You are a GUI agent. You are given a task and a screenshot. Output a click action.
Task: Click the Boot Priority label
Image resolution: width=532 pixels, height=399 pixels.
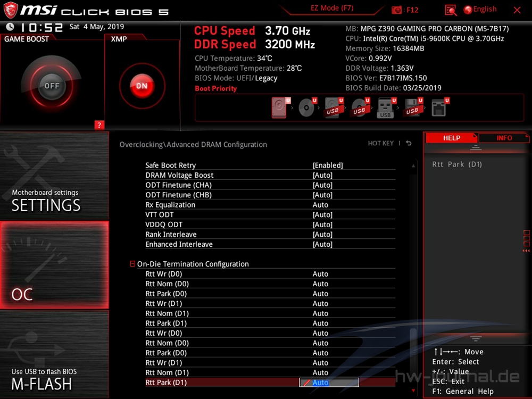(216, 88)
